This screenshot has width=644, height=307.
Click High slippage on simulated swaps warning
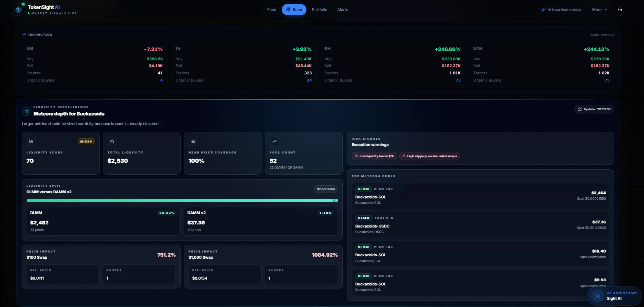click(x=429, y=156)
